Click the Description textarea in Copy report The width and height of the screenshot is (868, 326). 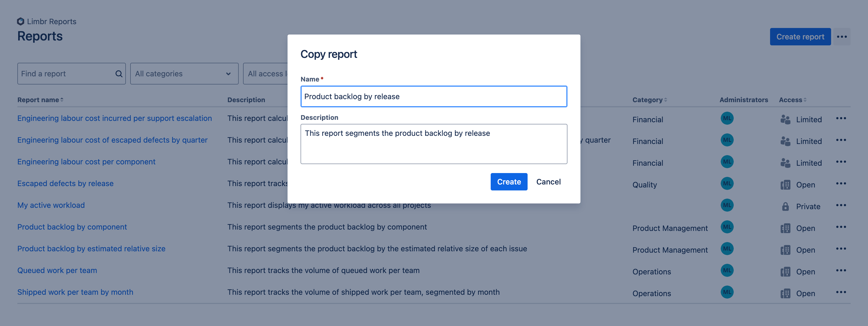coord(434,144)
